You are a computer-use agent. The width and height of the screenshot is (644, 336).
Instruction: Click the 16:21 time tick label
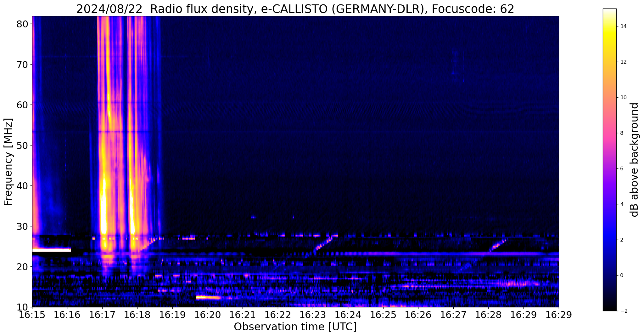[243, 315]
